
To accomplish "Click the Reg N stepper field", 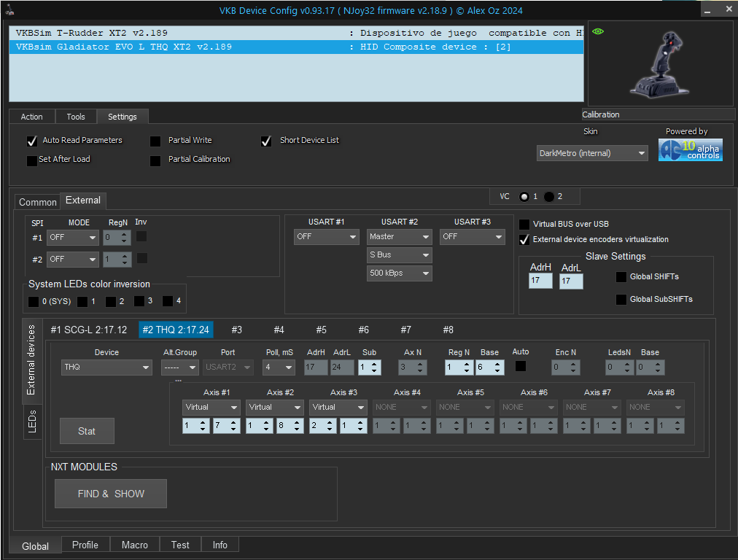I will click(x=459, y=367).
